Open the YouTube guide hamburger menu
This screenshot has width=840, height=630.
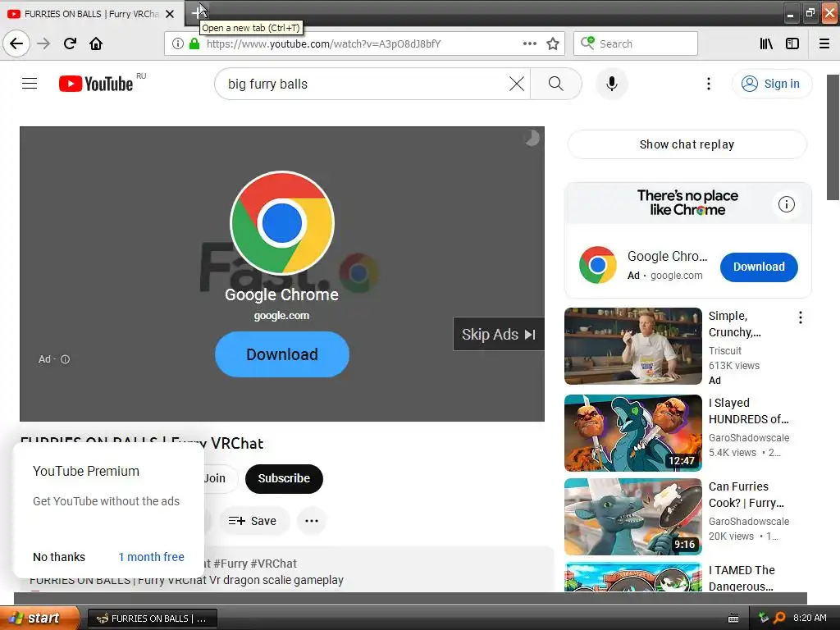click(x=30, y=84)
